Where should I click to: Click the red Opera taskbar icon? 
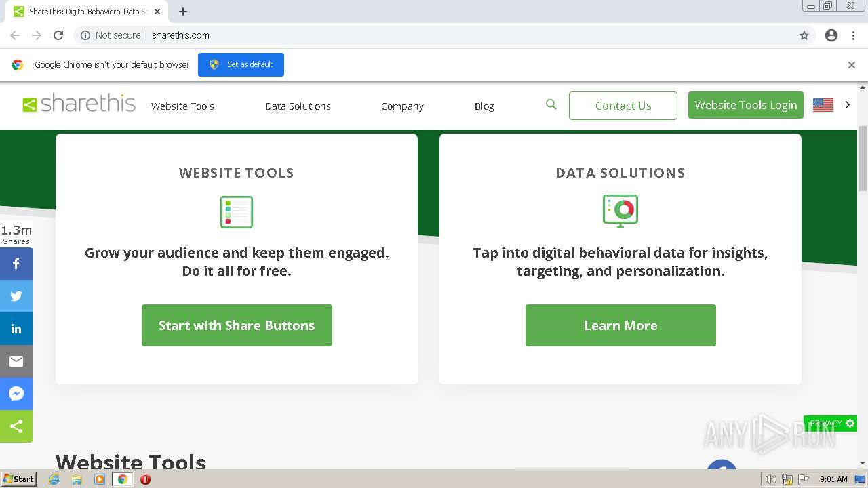145,479
